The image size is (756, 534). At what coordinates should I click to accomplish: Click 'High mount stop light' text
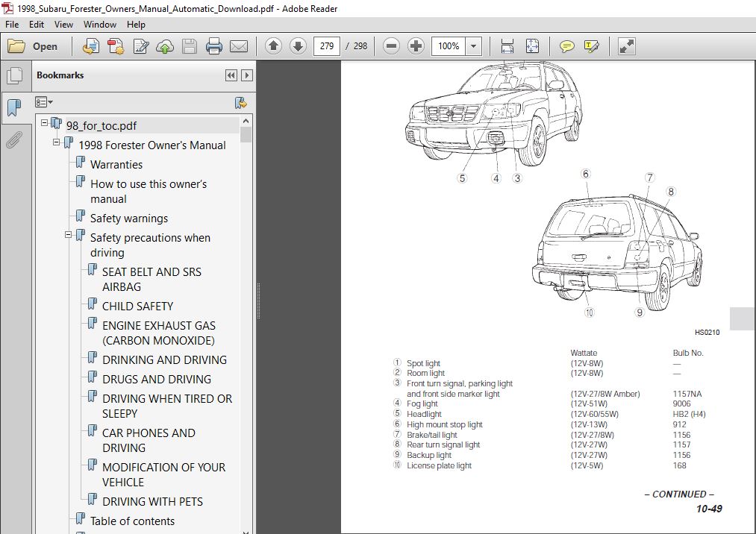click(x=445, y=424)
